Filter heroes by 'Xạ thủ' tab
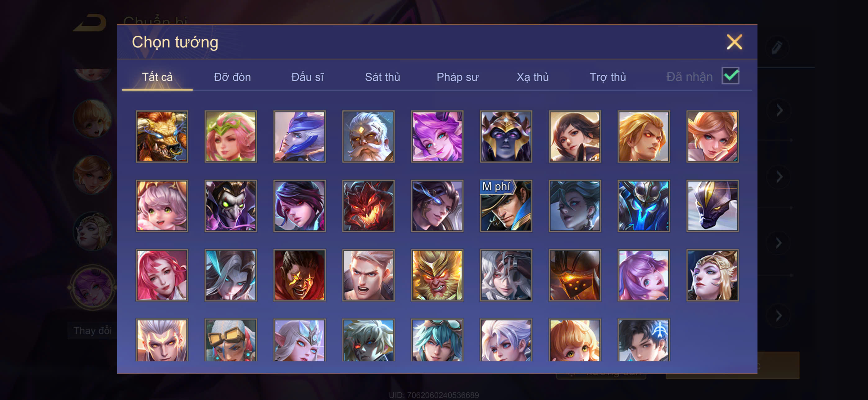 pos(532,77)
